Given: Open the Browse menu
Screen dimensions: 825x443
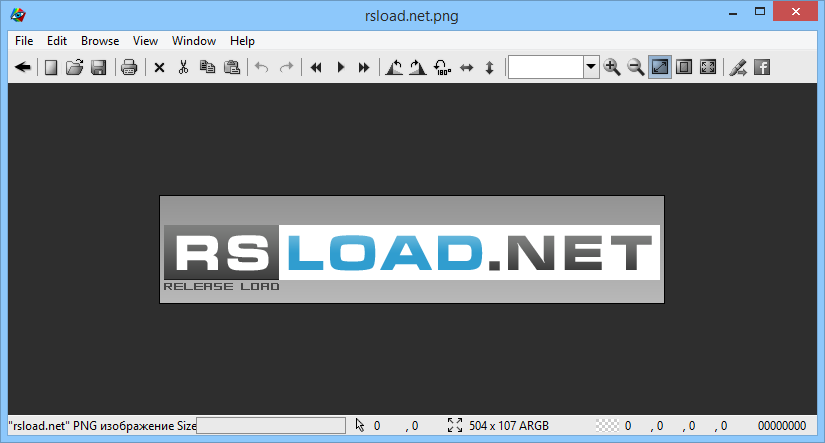Looking at the screenshot, I should coord(100,41).
